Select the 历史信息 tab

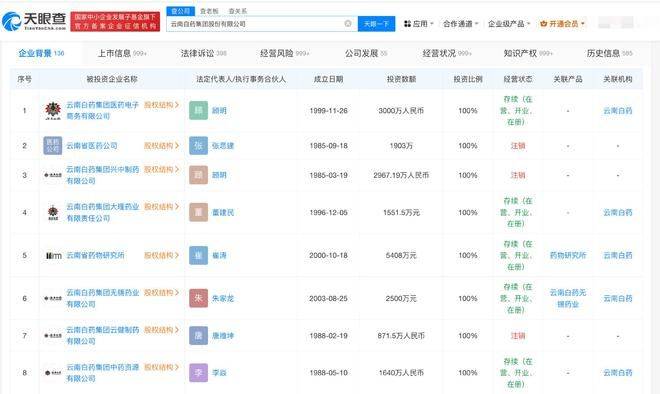pos(609,53)
